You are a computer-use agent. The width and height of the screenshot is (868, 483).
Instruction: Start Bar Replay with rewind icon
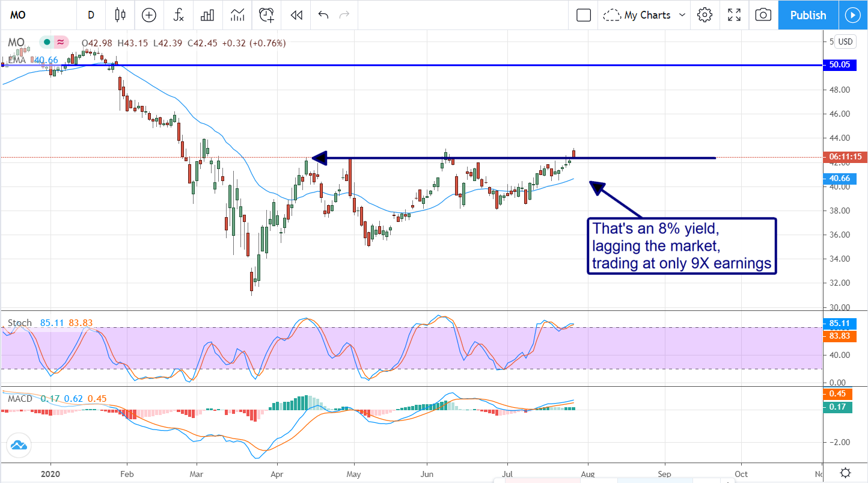point(296,15)
